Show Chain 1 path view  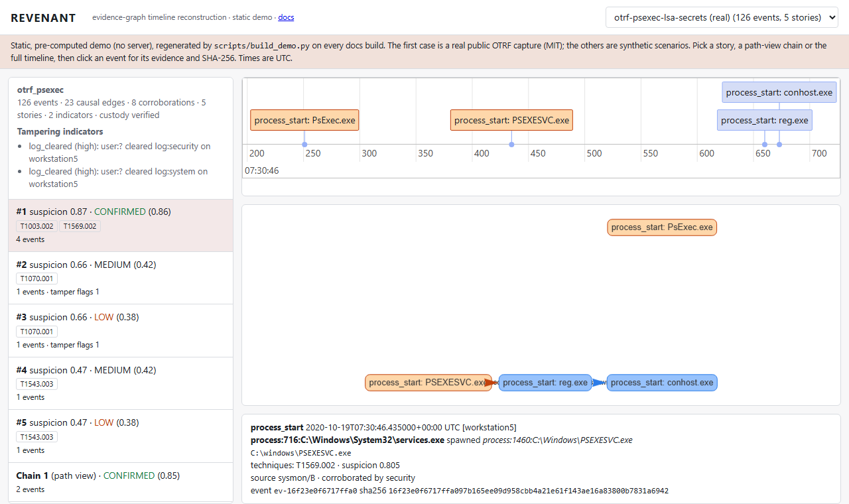pos(121,482)
